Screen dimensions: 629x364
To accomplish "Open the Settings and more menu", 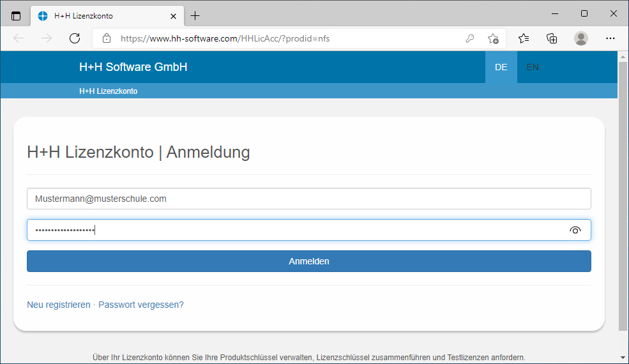I will coord(610,38).
